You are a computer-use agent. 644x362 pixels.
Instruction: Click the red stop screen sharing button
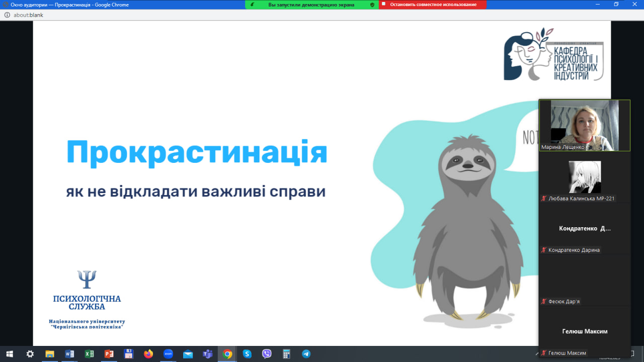pyautogui.click(x=433, y=5)
